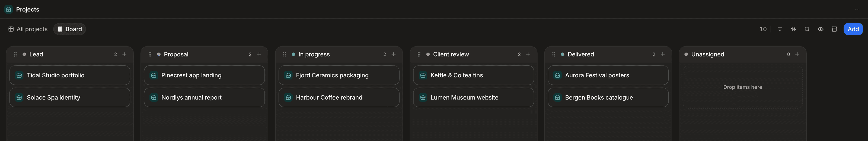This screenshot has width=868, height=141.
Task: Open the Pinecrest app landing card
Action: [x=204, y=75]
